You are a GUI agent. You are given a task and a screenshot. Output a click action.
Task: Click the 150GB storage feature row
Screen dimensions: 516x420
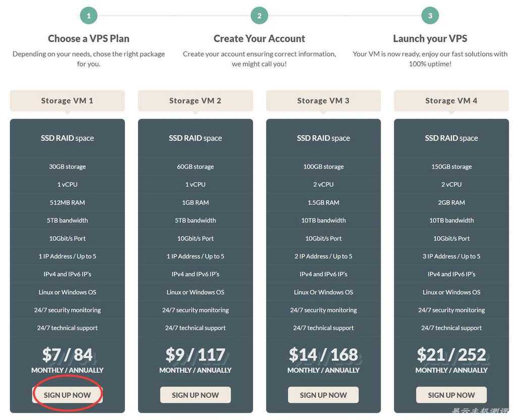(x=451, y=167)
